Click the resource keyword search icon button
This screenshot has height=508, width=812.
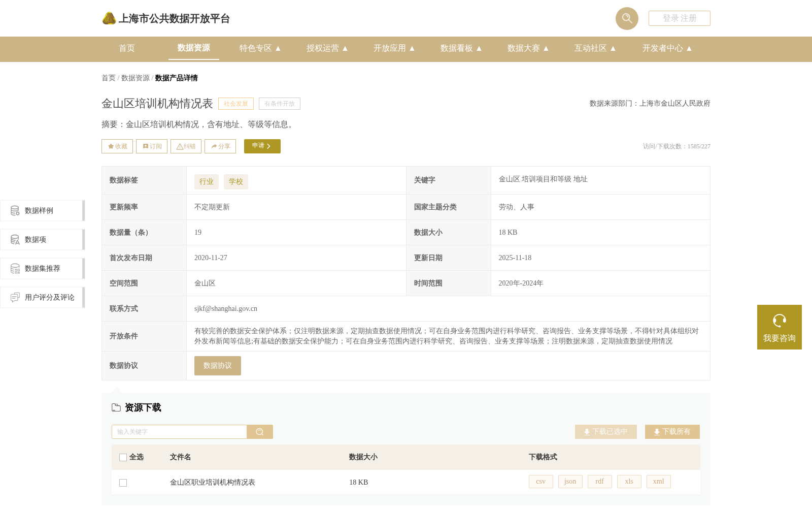[260, 432]
